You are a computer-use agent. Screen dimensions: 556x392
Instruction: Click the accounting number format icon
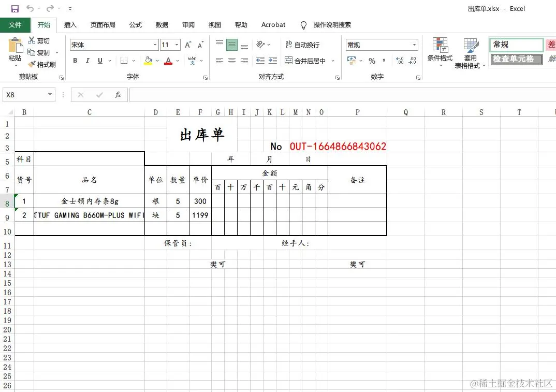[352, 61]
